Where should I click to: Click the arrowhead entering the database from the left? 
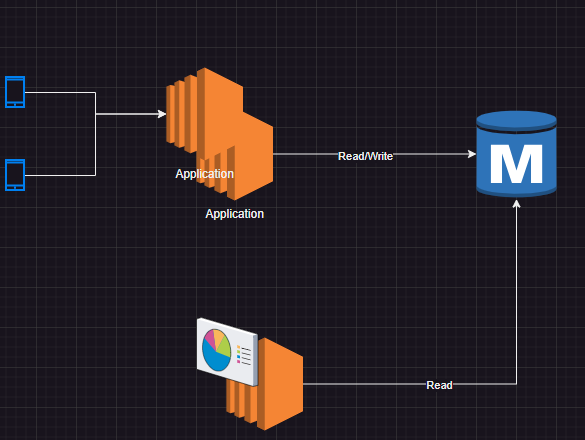click(x=472, y=154)
